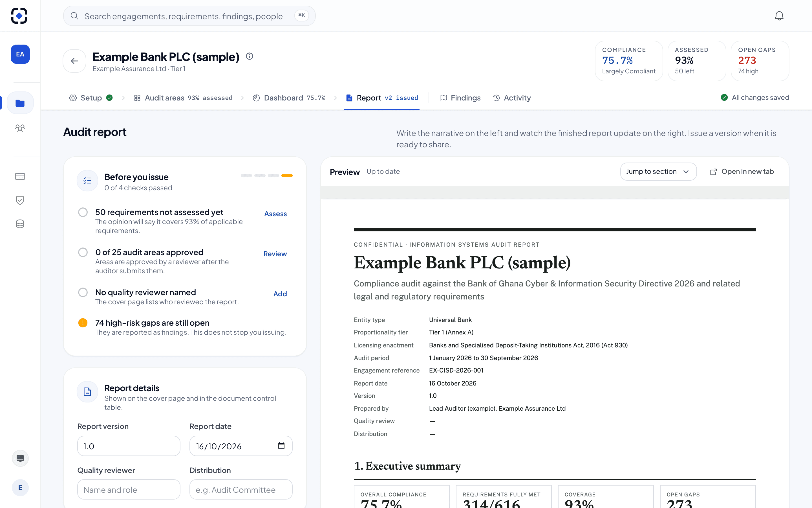Viewport: 812px width, 508px height.
Task: Click circle for No quality reviewer named
Action: click(x=83, y=292)
